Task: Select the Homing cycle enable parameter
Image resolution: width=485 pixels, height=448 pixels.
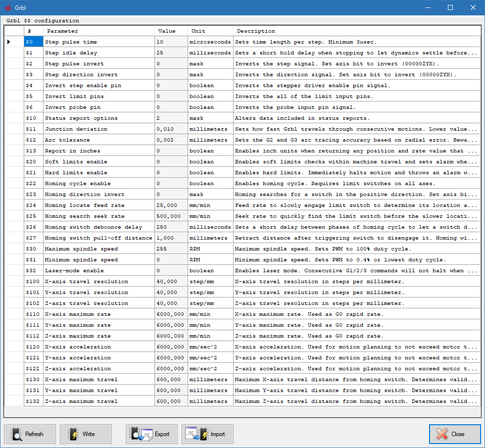Action: 99,184
